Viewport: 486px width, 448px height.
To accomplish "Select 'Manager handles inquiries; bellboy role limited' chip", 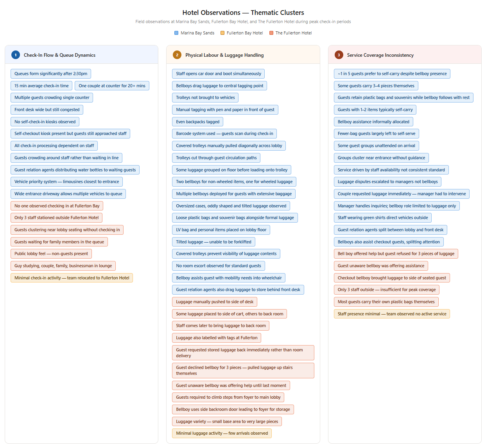I will [396, 206].
